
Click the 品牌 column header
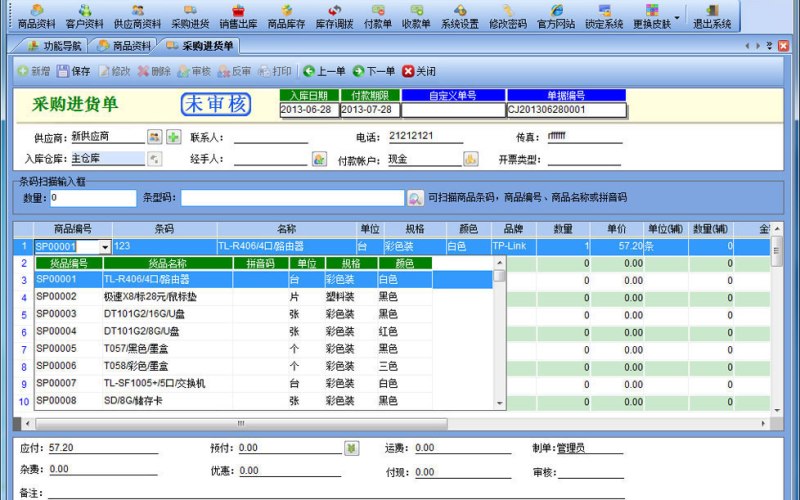point(513,229)
